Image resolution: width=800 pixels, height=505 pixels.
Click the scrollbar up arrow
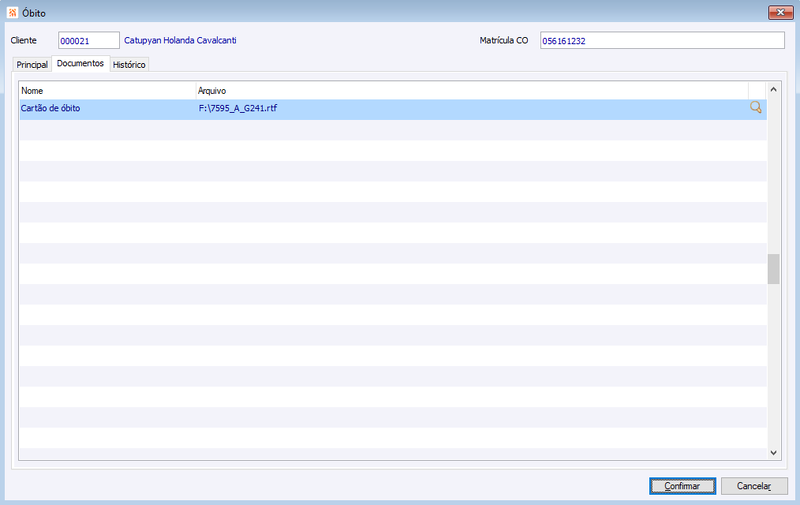tap(773, 89)
